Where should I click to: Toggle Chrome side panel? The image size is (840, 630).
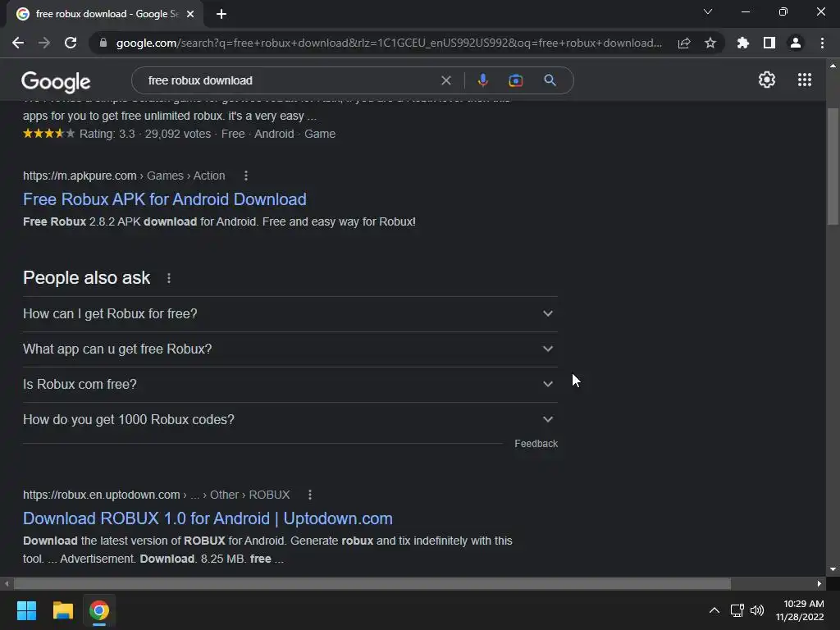click(x=769, y=43)
